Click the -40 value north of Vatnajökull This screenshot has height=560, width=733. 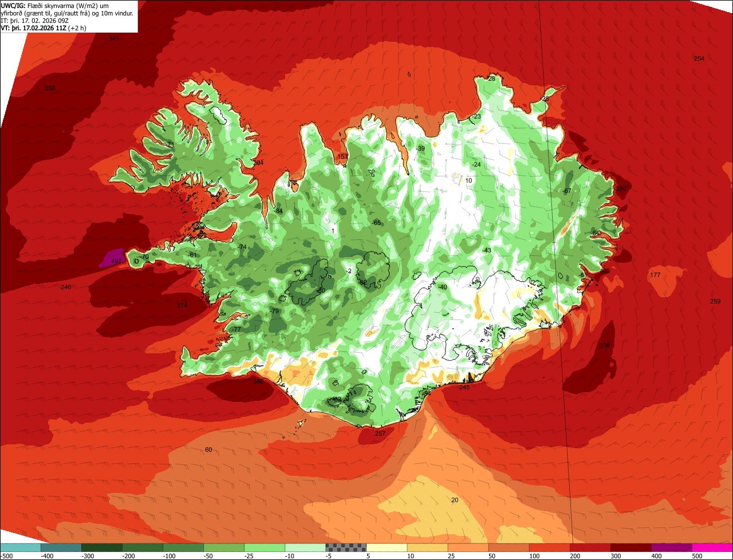(442, 287)
